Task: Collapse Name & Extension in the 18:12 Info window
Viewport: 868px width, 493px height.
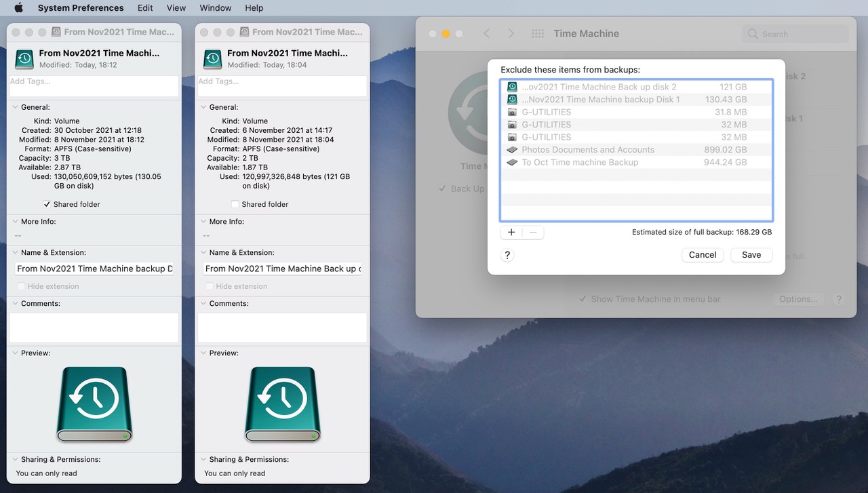Action: [x=15, y=252]
